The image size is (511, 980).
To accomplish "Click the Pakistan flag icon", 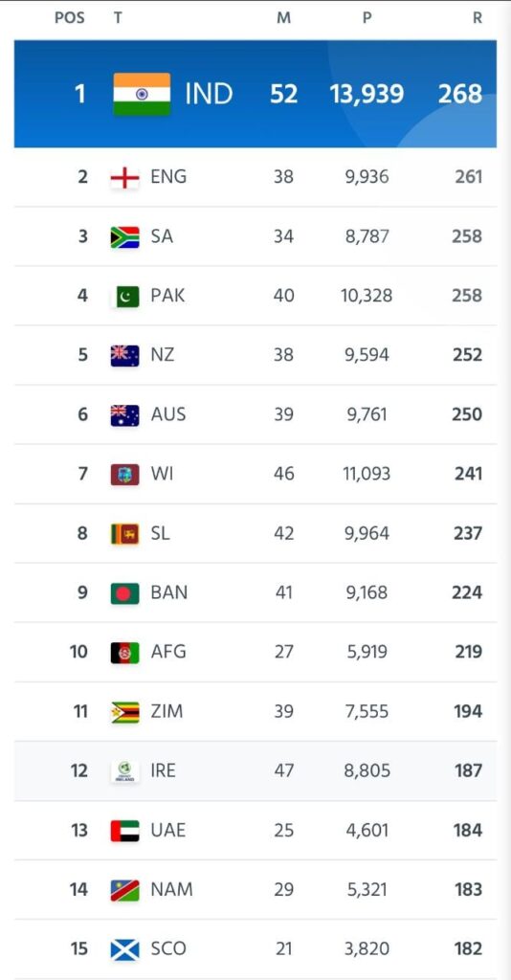I will pyautogui.click(x=125, y=296).
